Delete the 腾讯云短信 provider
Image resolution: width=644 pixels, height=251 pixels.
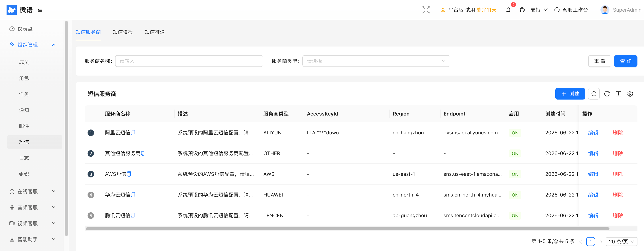tap(617, 216)
